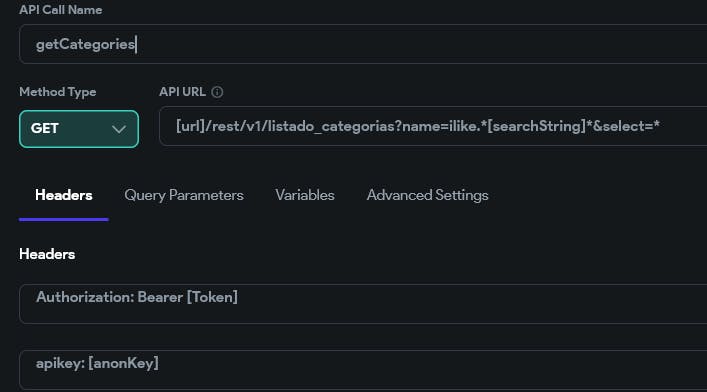This screenshot has height=392, width=707.
Task: Click the Method Type label
Action: click(x=58, y=92)
